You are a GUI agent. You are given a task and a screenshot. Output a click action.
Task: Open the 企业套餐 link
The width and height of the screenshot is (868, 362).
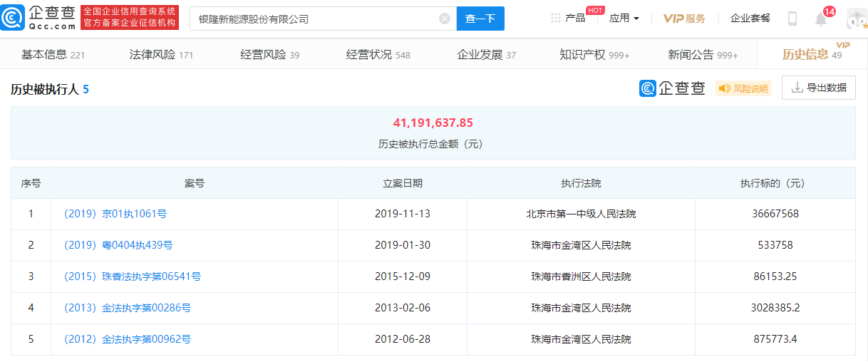pos(750,18)
